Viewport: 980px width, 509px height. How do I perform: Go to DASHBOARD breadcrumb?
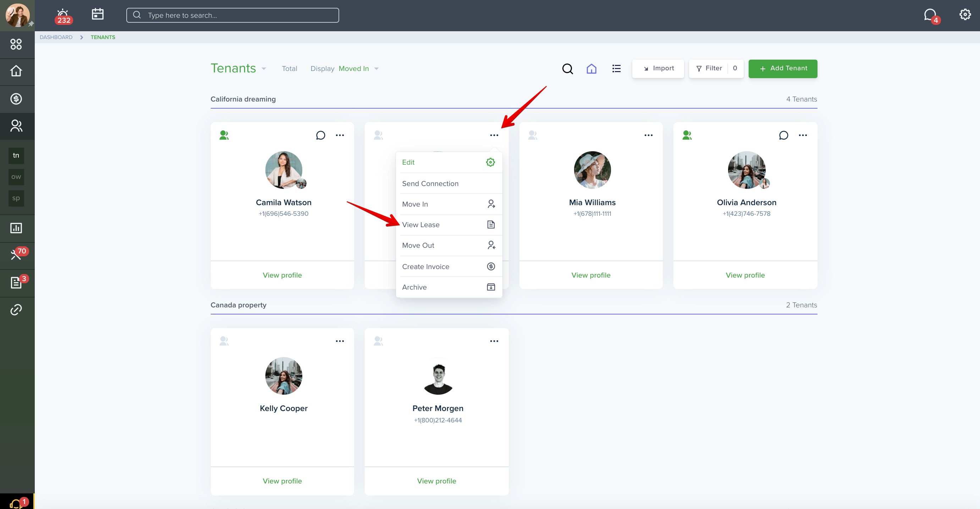coord(56,37)
